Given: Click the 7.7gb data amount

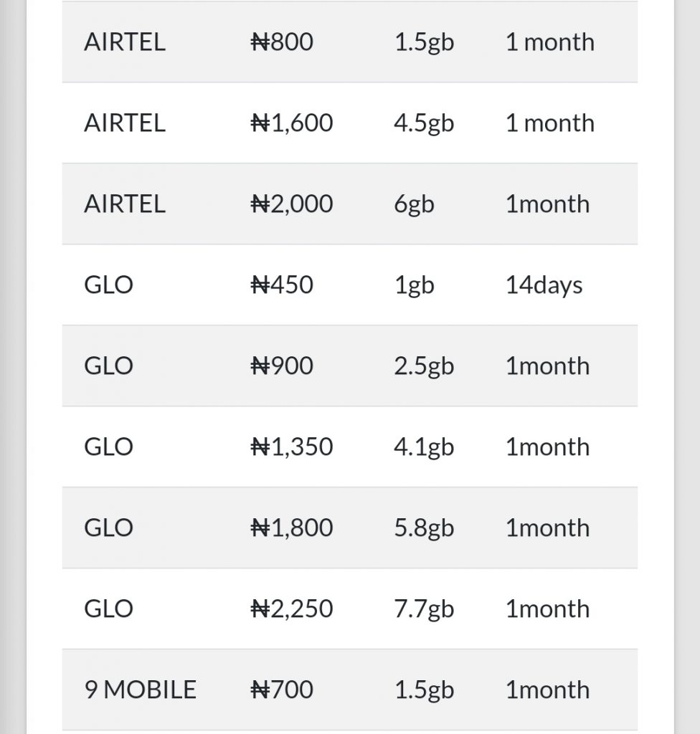Looking at the screenshot, I should (x=424, y=609).
